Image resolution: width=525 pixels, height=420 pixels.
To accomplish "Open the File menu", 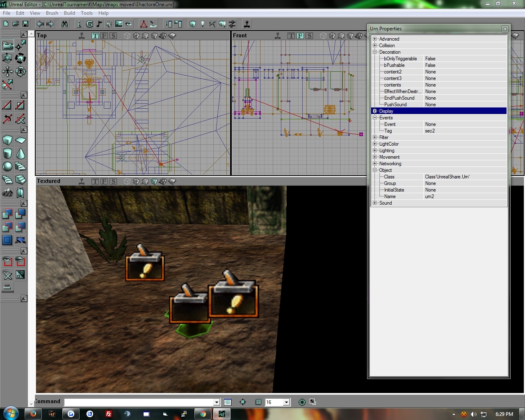I will coord(7,13).
